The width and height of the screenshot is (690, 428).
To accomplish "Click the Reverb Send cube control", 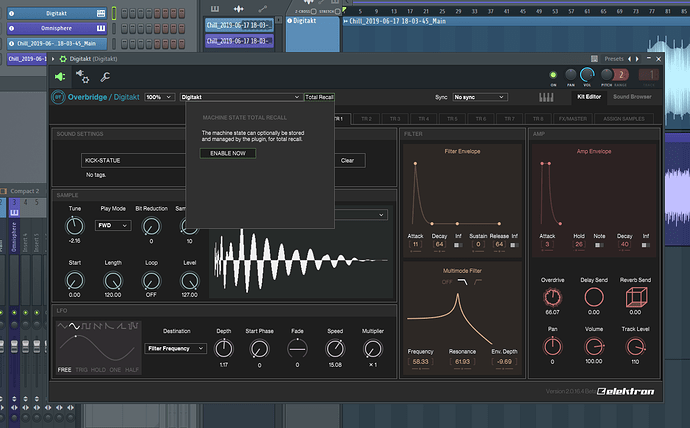I will coord(636,297).
